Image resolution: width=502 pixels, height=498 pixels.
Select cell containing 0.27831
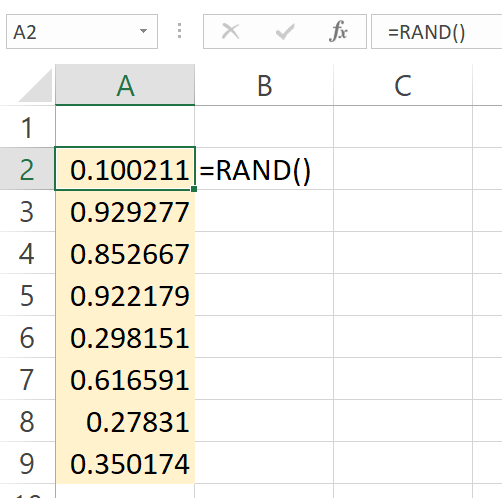coord(125,421)
